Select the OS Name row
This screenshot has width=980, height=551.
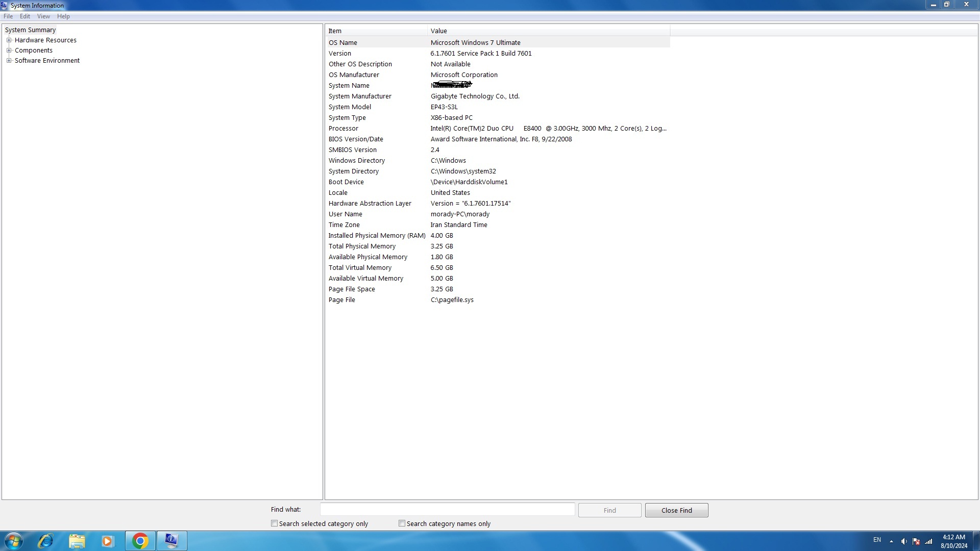point(498,43)
